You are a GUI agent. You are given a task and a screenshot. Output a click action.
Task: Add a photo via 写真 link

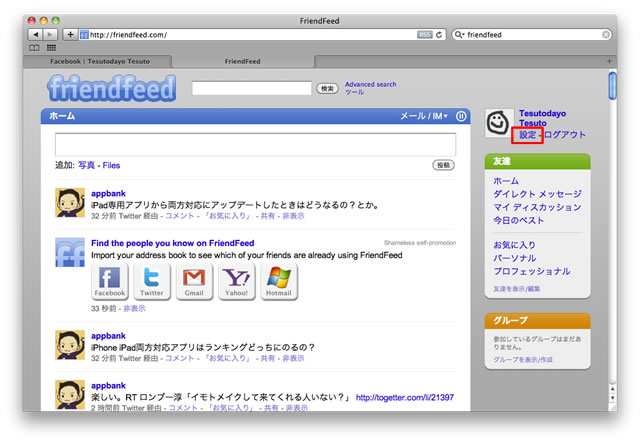tap(86, 165)
